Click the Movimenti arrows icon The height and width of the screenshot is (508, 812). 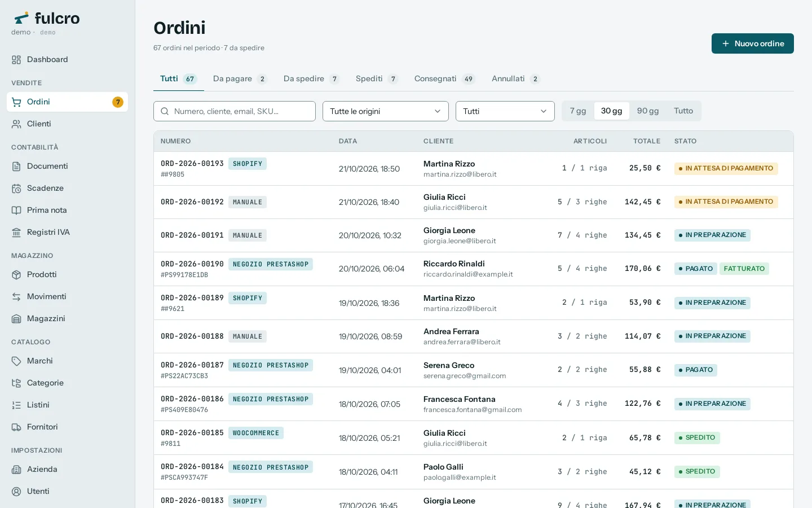pyautogui.click(x=16, y=297)
